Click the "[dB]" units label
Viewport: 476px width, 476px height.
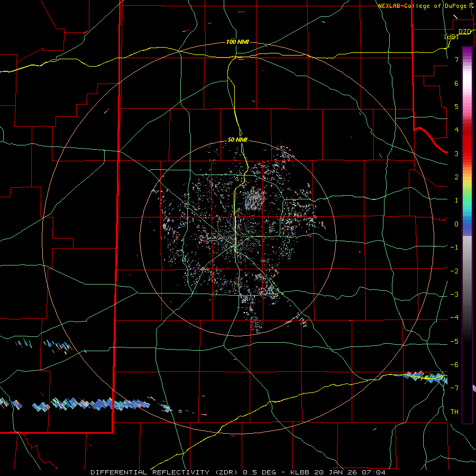[452, 36]
